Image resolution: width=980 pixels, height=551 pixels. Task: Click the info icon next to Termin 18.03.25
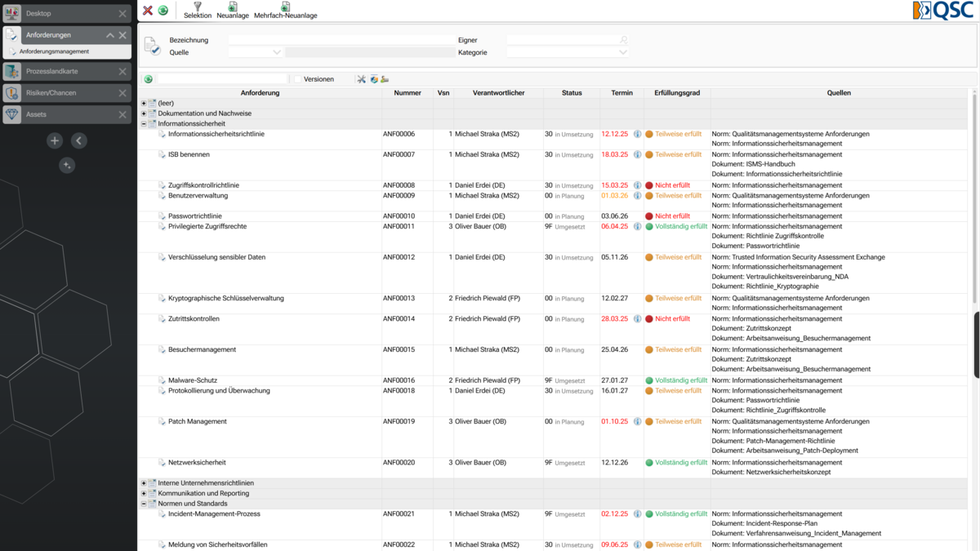pyautogui.click(x=637, y=154)
